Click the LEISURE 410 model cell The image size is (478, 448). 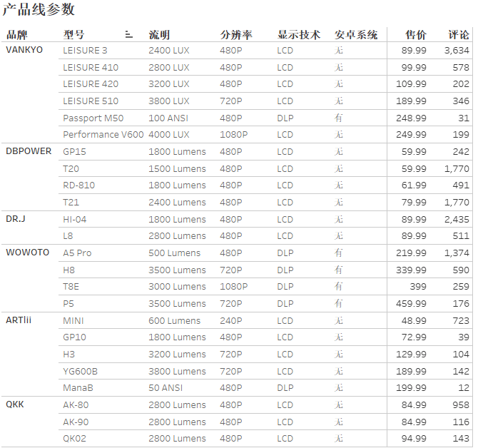[x=91, y=67]
